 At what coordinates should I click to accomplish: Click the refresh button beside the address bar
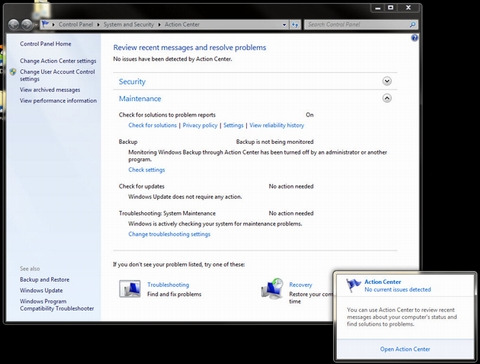click(x=295, y=25)
